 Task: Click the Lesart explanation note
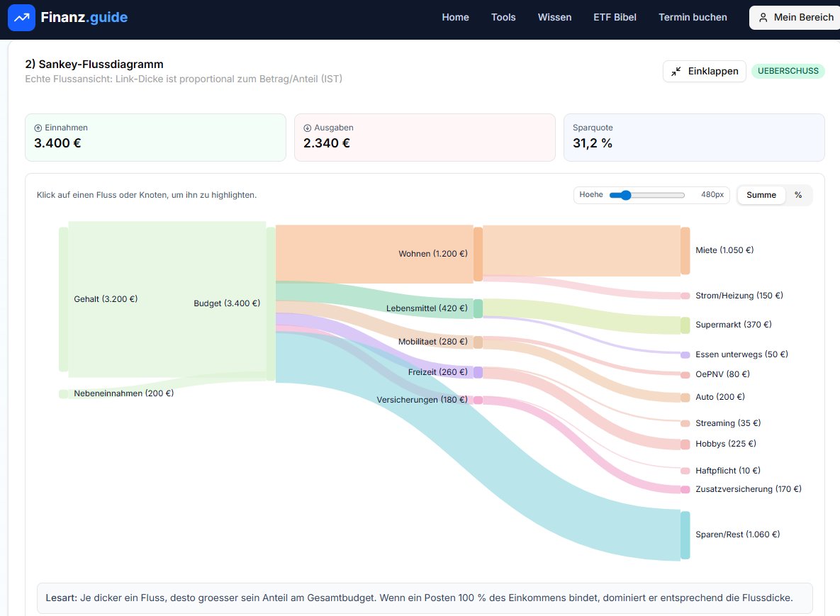425,598
